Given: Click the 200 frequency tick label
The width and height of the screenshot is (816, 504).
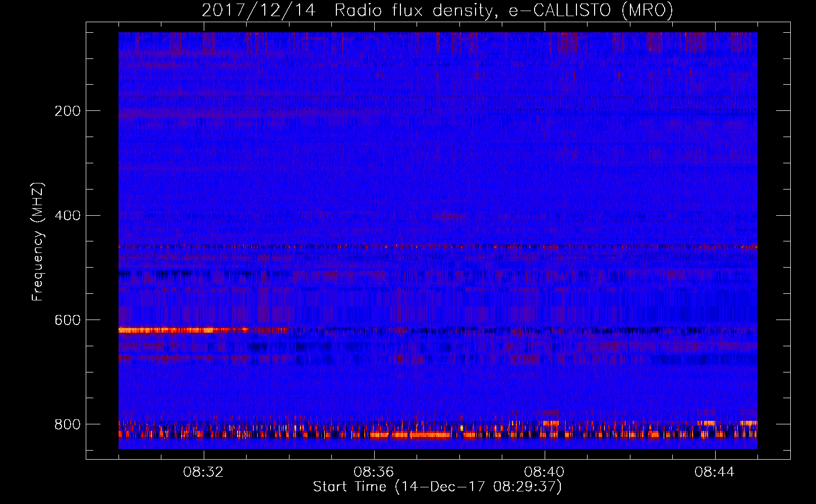Looking at the screenshot, I should (68, 111).
